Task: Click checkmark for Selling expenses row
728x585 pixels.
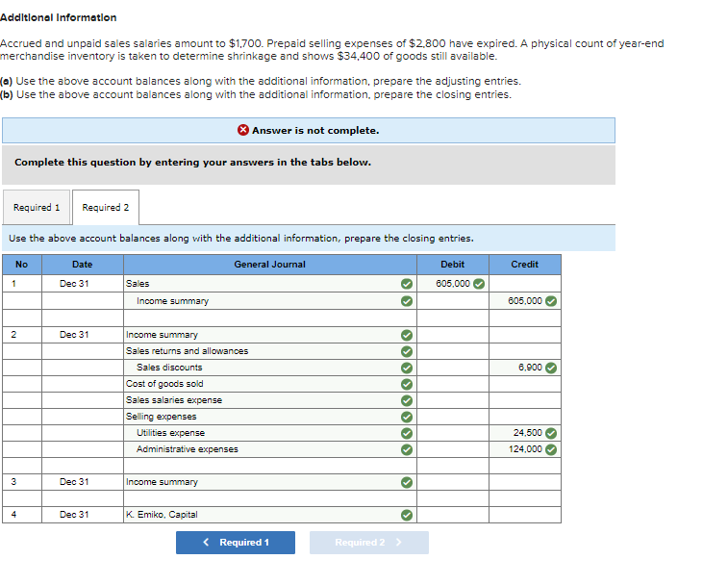Action: click(407, 417)
